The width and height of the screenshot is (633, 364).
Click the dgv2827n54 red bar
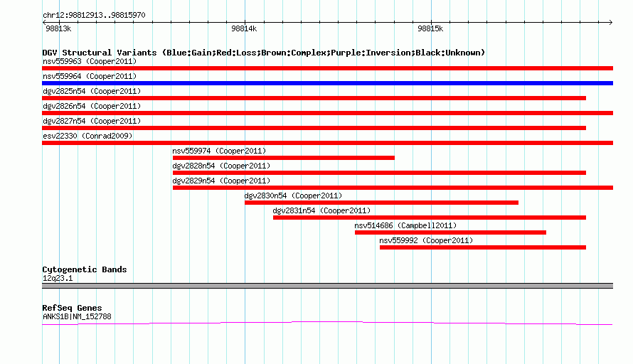point(314,128)
